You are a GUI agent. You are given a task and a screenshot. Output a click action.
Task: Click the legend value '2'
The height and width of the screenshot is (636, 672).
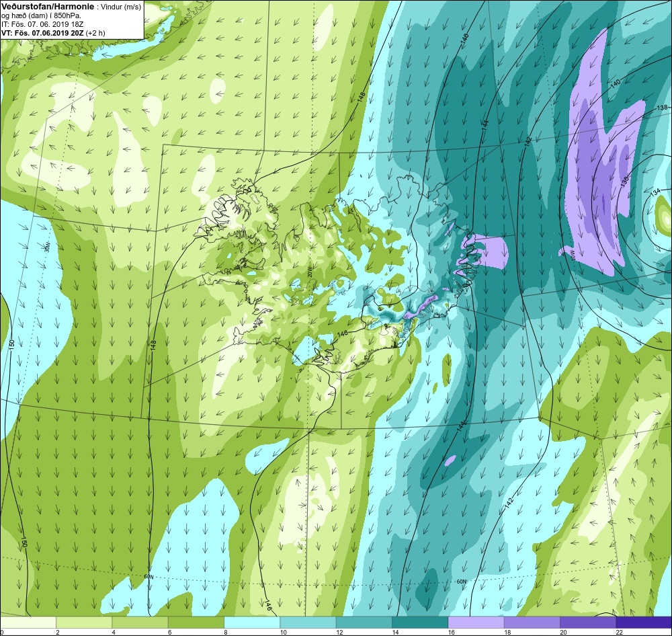click(57, 632)
